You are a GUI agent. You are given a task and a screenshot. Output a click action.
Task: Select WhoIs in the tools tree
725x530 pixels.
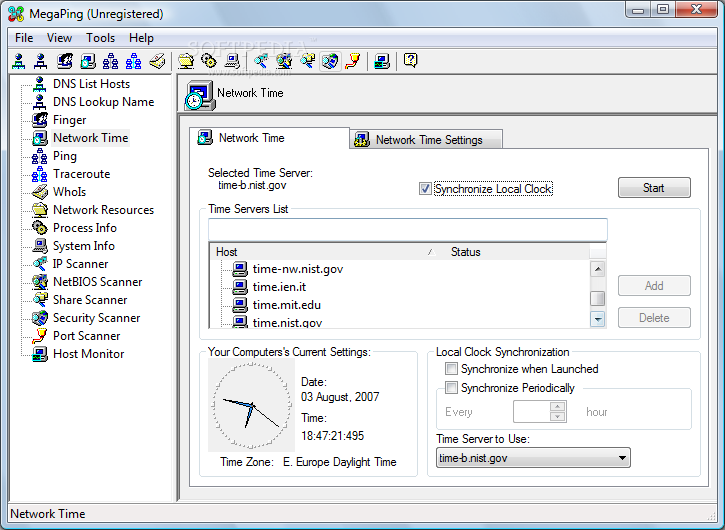[x=69, y=192]
